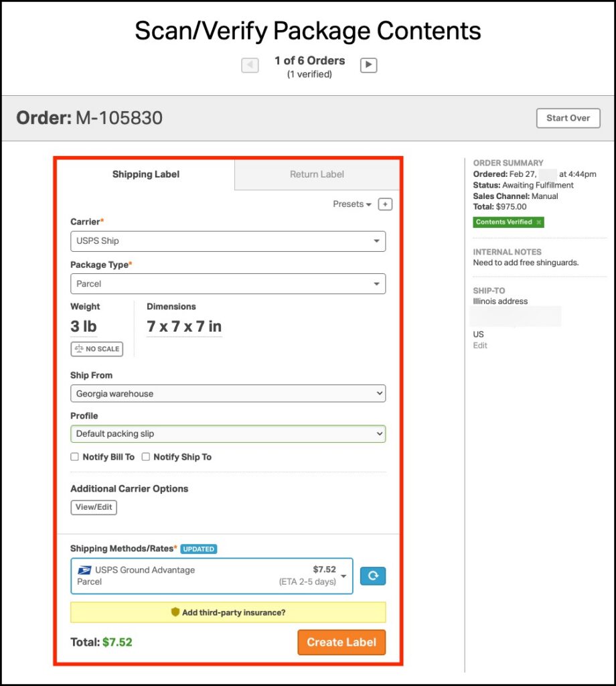Open the Carrier dropdown showing USPS Ship
Viewport: 616px width, 686px height.
[x=228, y=241]
